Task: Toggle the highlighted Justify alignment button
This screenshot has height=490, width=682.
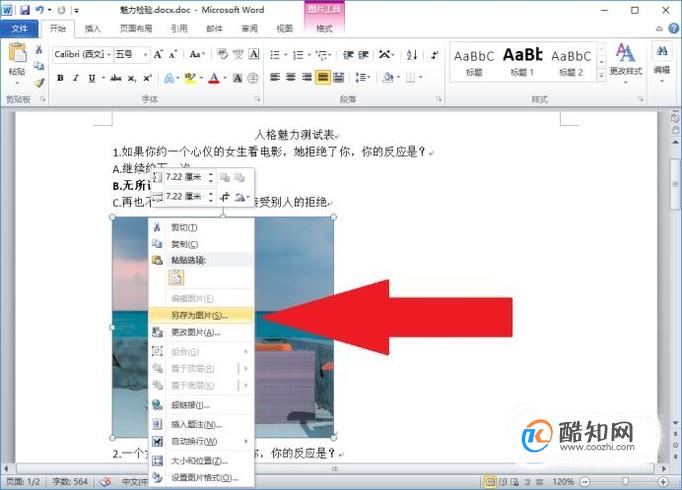Action: tap(323, 78)
